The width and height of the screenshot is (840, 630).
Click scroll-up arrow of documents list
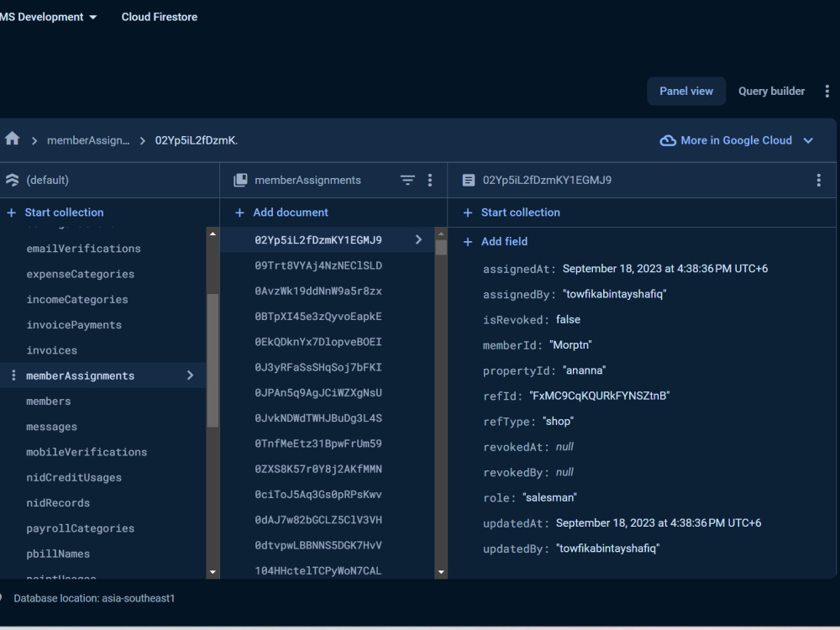[x=441, y=234]
